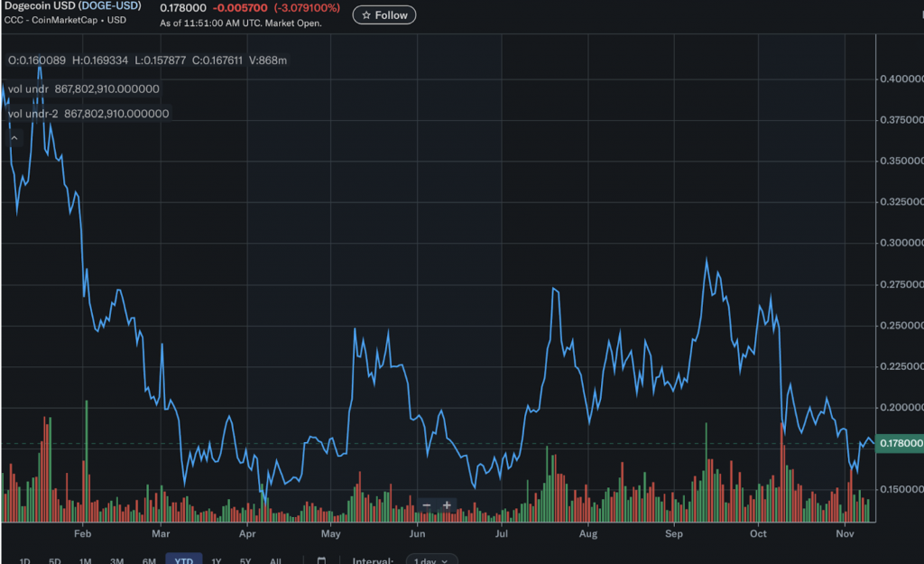Zoom out the chart with the minus icon

point(427,505)
